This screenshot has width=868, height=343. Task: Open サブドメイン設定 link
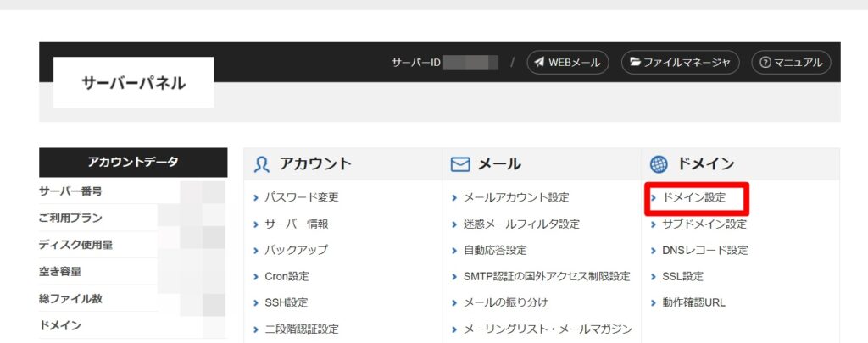[704, 224]
